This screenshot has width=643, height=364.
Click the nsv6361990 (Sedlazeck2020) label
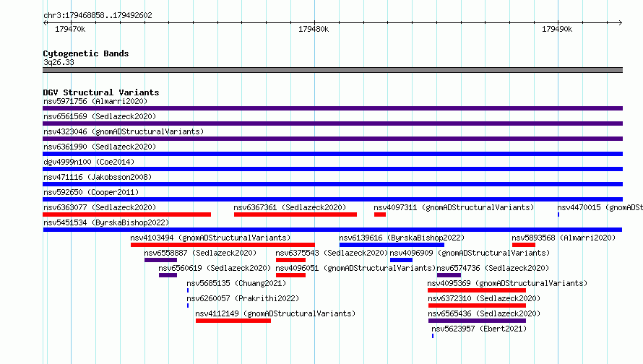point(100,147)
